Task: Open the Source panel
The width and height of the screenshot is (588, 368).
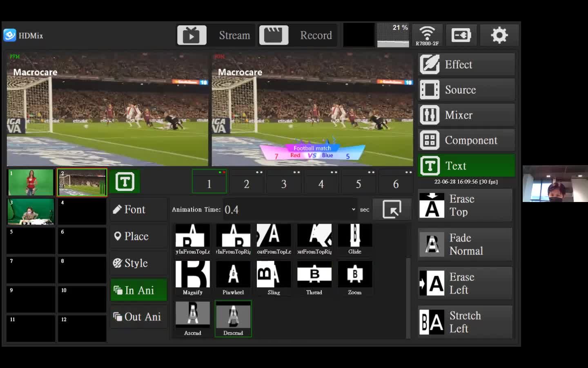Action: [x=466, y=90]
